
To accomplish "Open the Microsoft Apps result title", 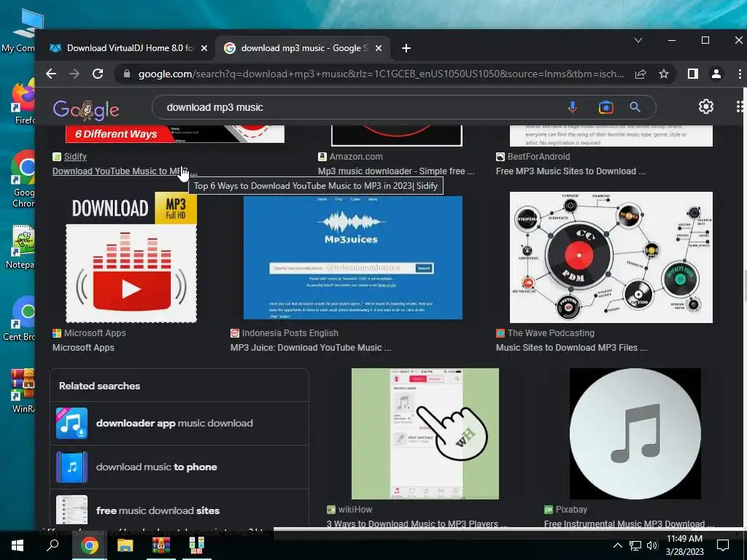I will pos(83,348).
